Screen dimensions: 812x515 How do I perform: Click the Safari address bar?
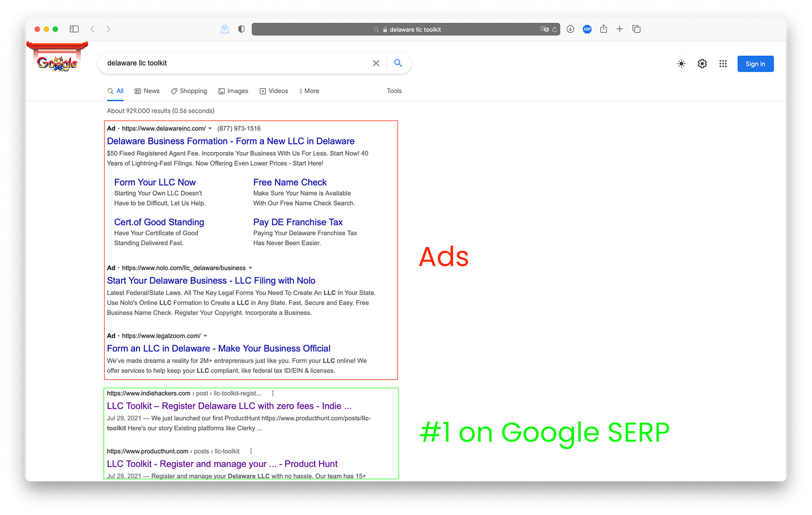(407, 30)
